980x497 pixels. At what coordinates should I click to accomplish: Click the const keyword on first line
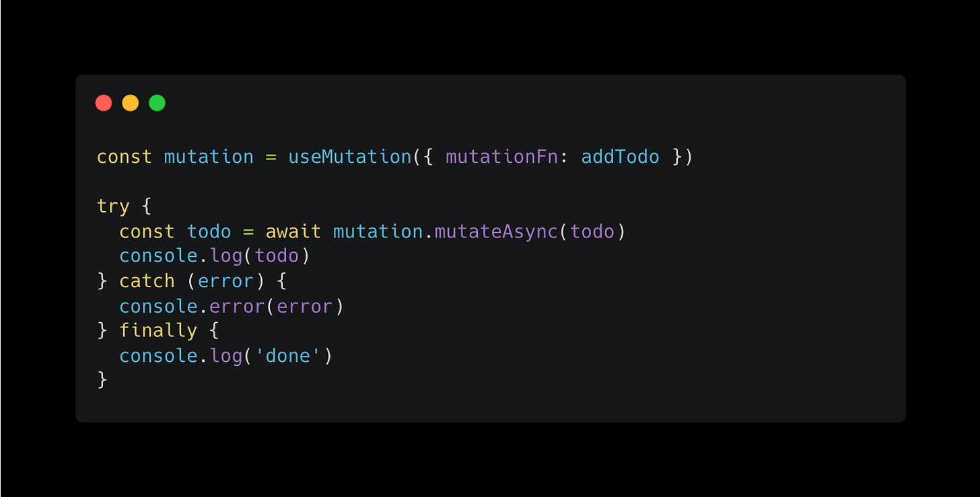[125, 157]
